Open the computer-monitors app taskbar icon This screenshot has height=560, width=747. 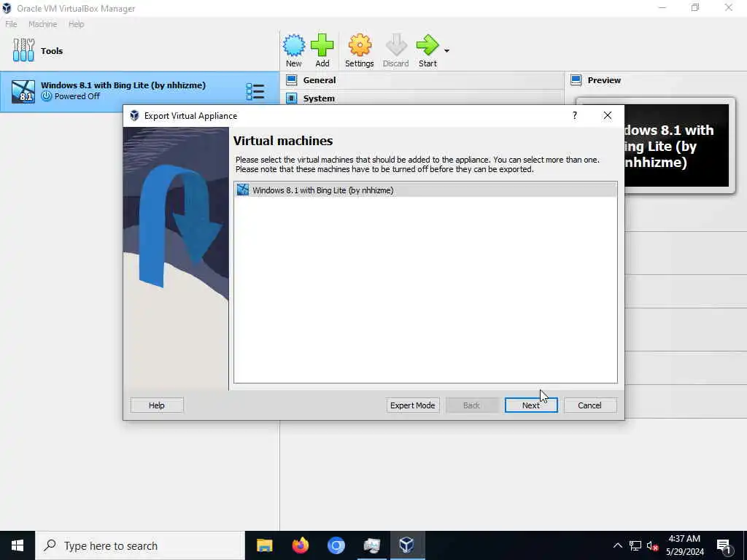click(x=371, y=545)
